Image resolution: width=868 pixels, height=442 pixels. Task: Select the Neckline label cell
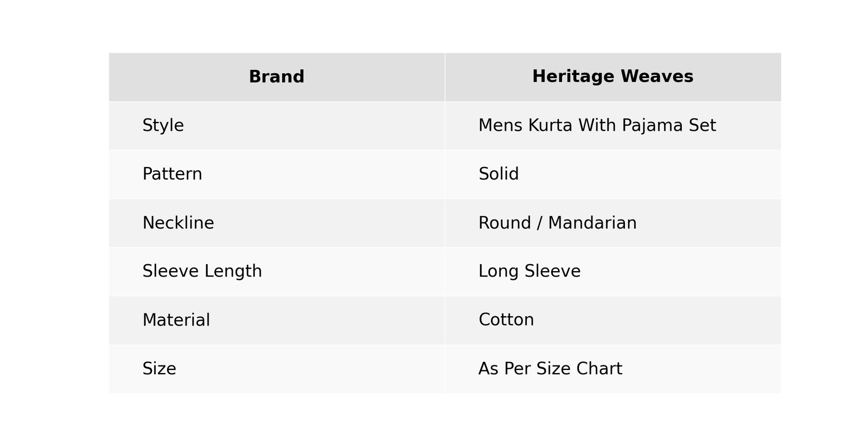pos(178,223)
